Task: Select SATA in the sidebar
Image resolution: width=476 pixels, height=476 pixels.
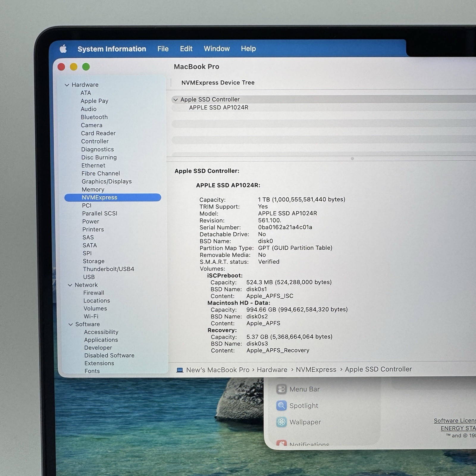Action: [x=90, y=245]
